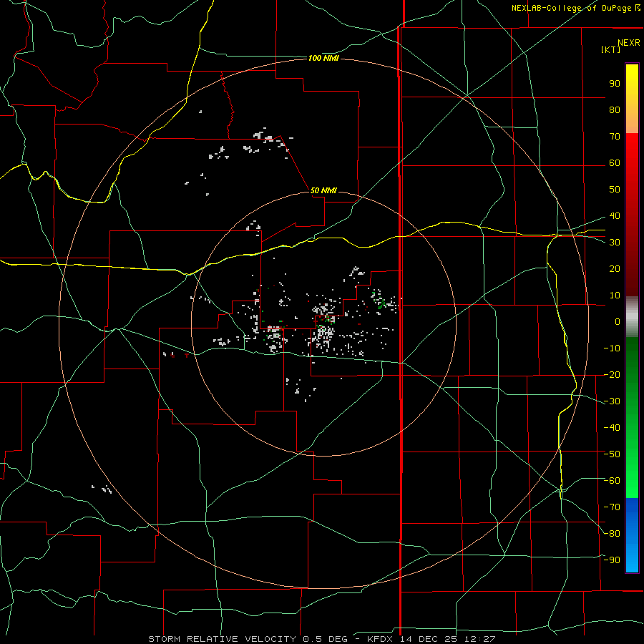644x644 pixels.
Task: Click the 0 knot legend label
Action: [x=618, y=321]
